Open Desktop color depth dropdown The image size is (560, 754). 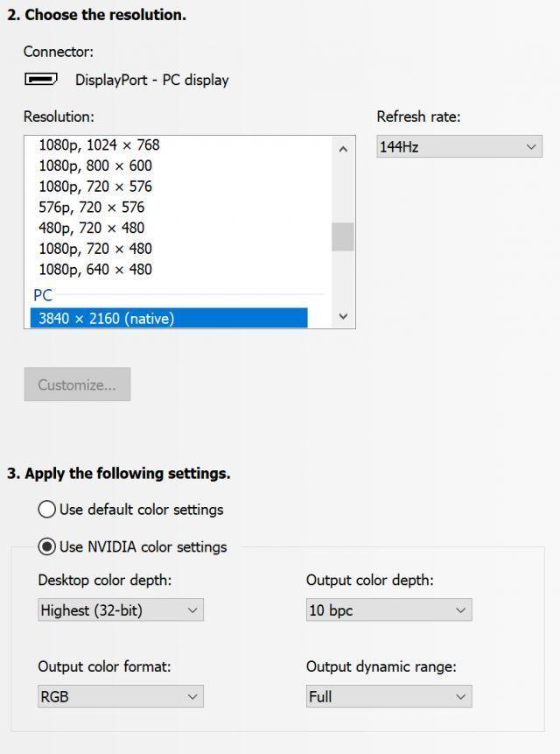pos(121,610)
